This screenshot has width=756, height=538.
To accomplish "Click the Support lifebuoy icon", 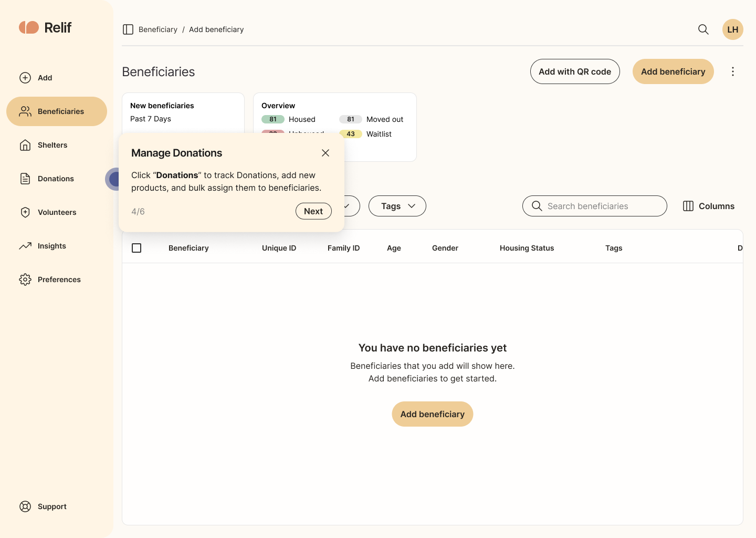I will tap(25, 506).
